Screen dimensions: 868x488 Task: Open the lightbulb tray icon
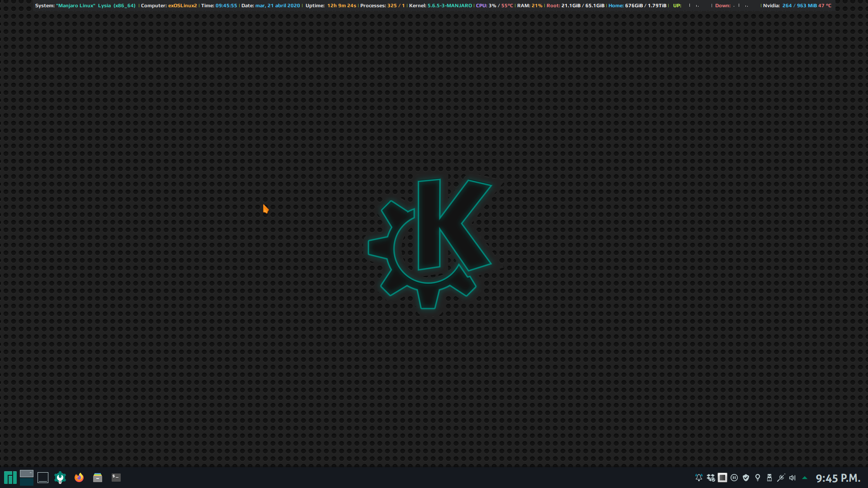tap(758, 478)
